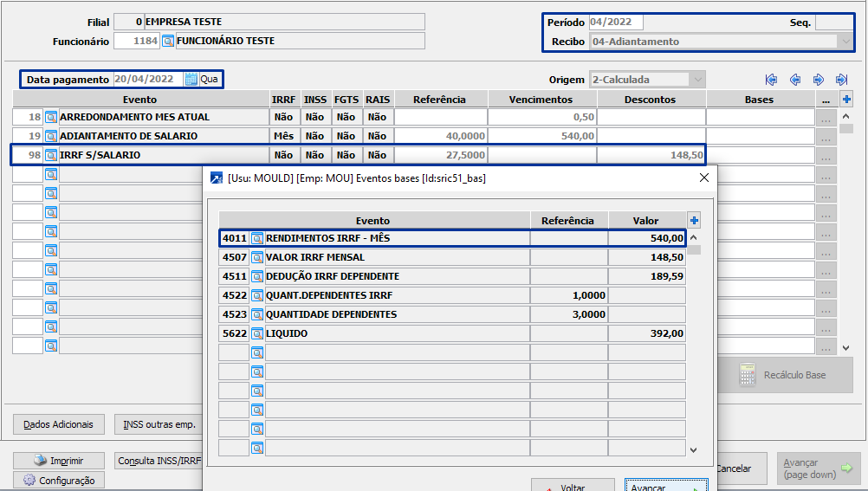The width and height of the screenshot is (868, 491).
Task: Click the plus icon beside Bases column
Action: [847, 99]
